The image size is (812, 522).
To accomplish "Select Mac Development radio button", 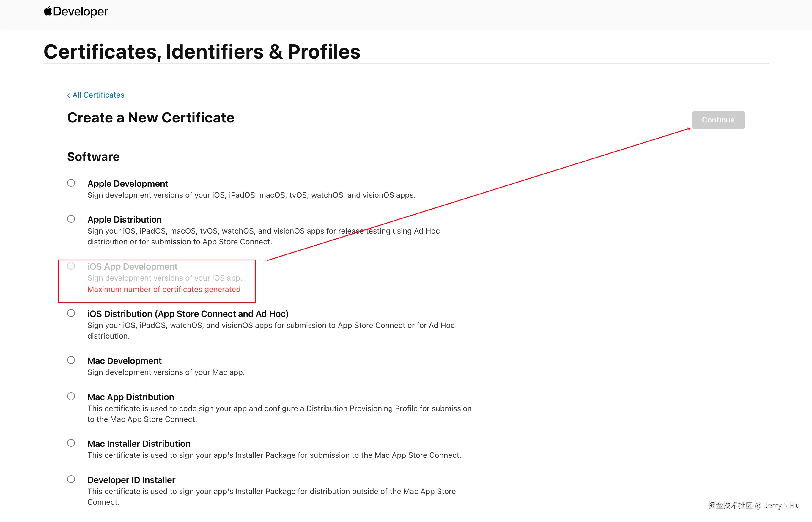I will 71,360.
